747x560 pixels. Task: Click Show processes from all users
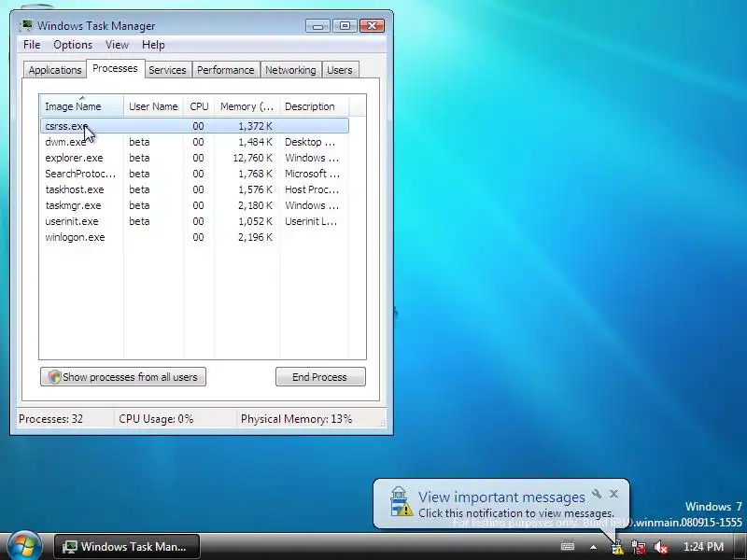click(x=123, y=377)
